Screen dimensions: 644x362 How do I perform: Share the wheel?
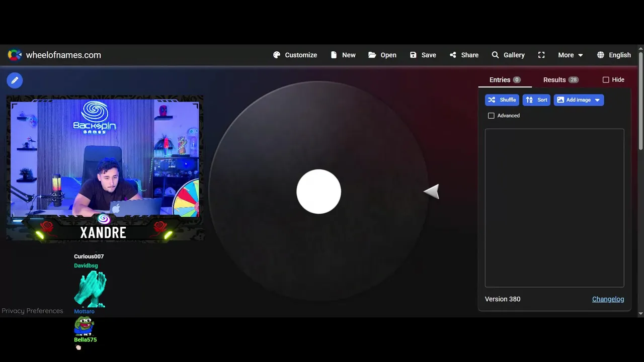coord(464,55)
